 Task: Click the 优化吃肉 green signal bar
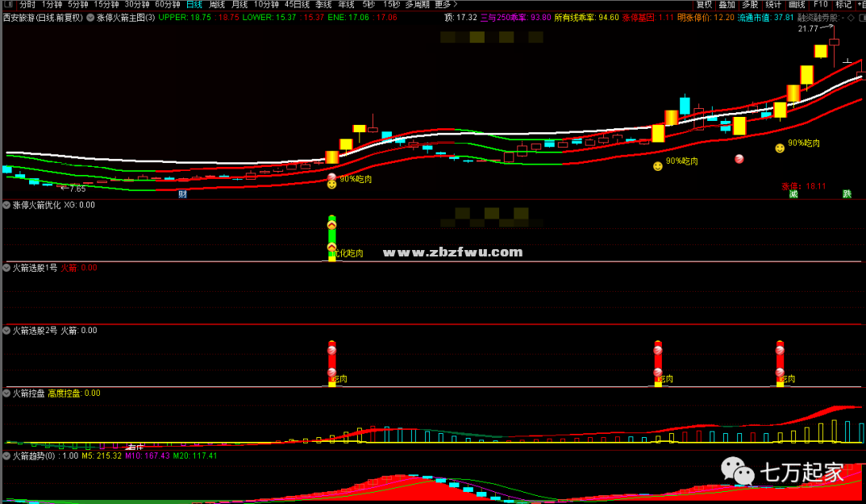coord(332,238)
